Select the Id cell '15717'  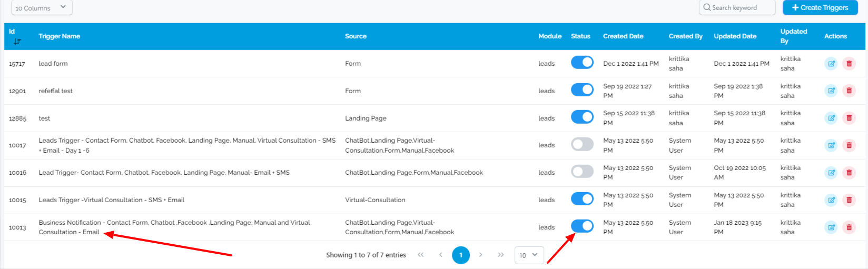pos(17,64)
